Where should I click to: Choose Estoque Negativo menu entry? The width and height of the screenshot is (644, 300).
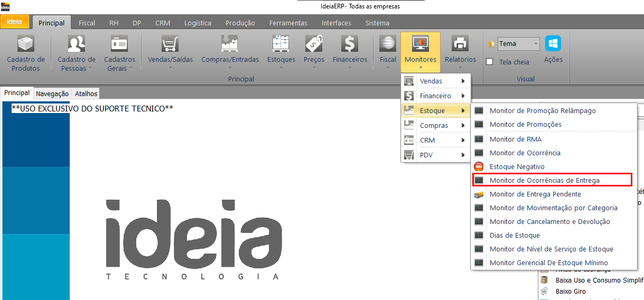[517, 167]
